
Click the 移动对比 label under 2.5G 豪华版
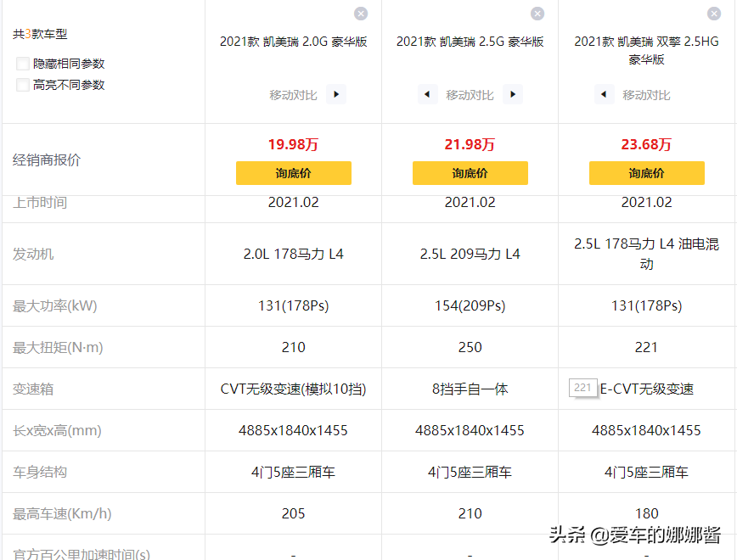tap(470, 95)
